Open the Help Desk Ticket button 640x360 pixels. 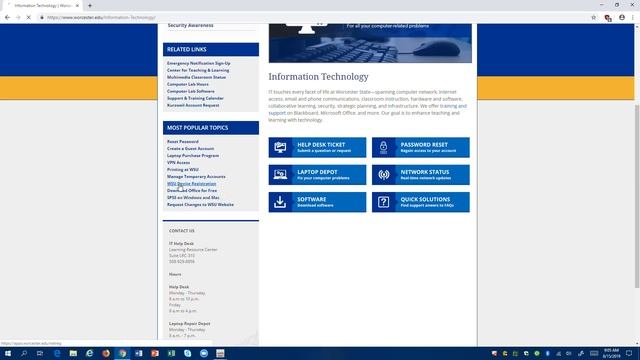(317, 147)
